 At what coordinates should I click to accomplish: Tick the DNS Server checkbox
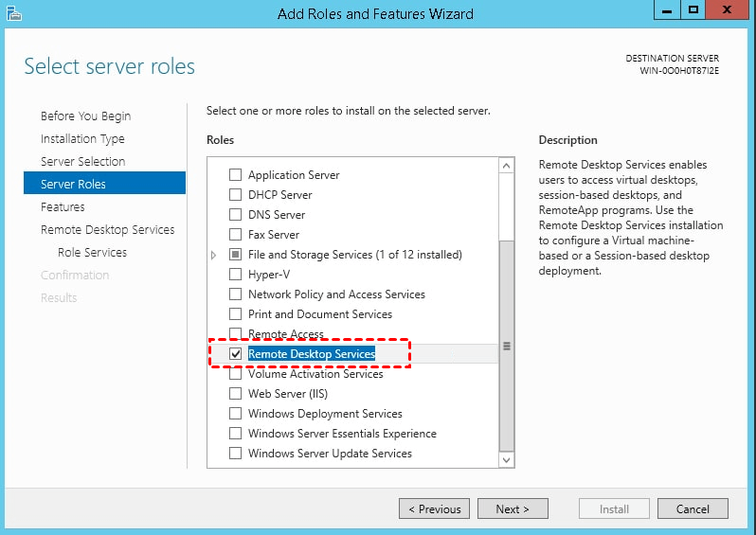(236, 215)
